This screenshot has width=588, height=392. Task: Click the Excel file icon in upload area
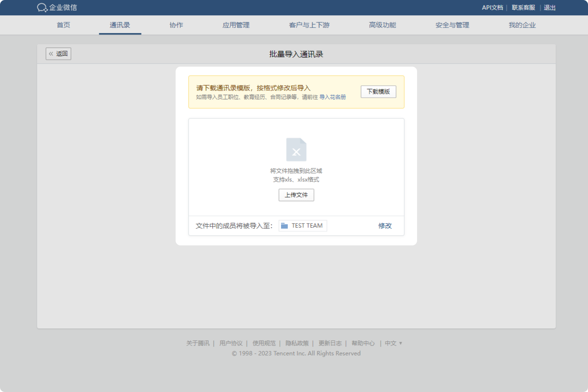(296, 149)
